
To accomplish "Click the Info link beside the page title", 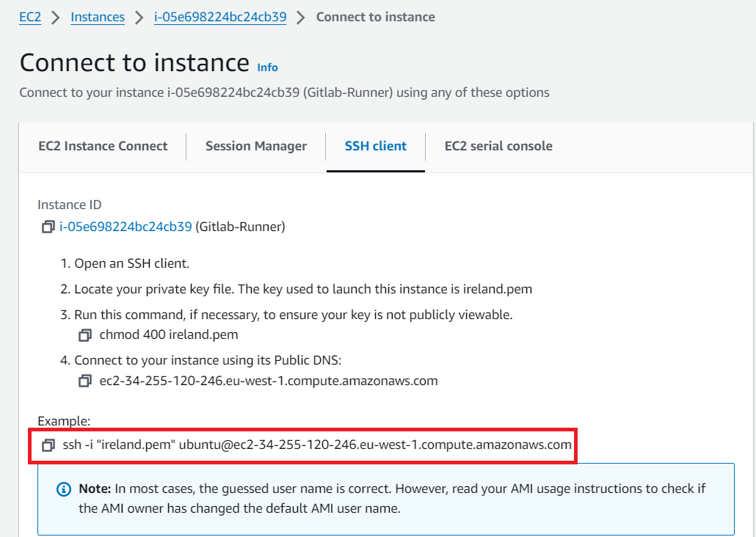I will [x=267, y=67].
